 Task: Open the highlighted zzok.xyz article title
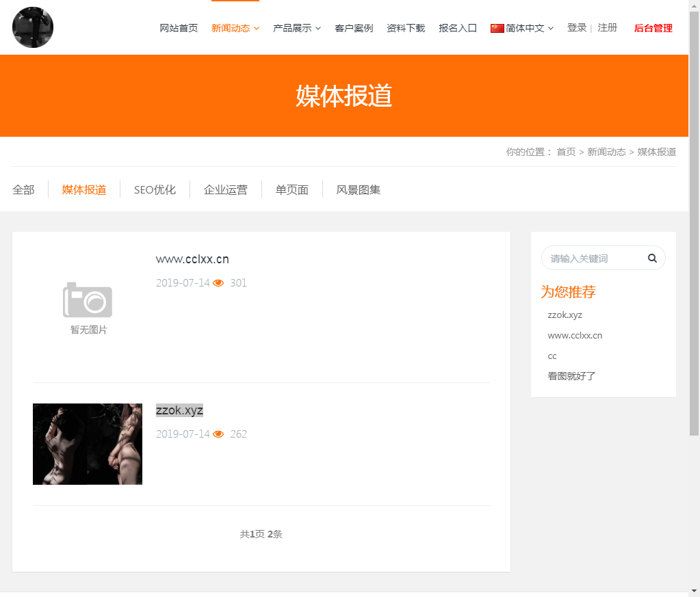(179, 410)
